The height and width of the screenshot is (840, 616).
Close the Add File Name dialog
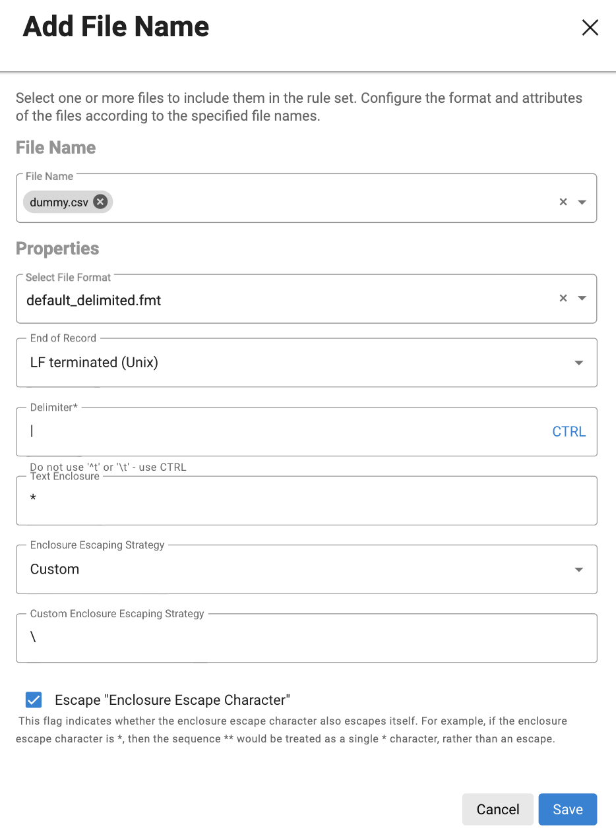(590, 27)
